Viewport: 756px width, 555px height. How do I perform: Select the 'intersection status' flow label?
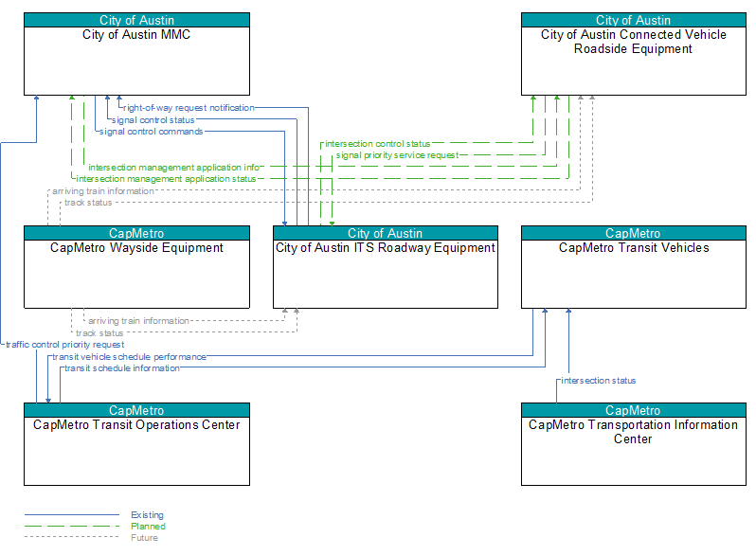click(599, 381)
